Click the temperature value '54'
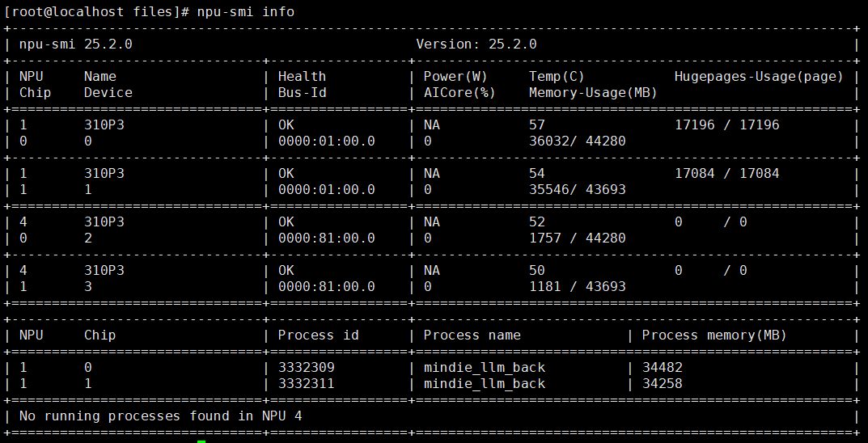The width and height of the screenshot is (868, 443). [x=537, y=174]
